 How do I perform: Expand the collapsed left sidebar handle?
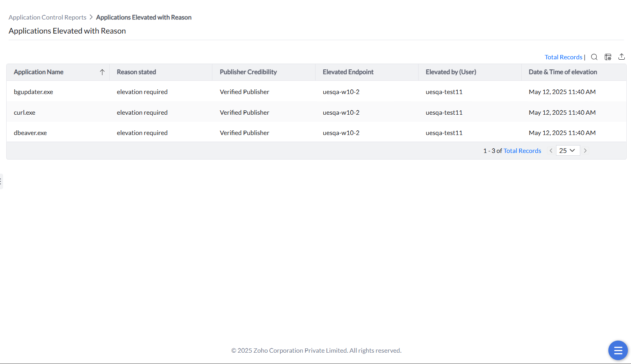pos(2,181)
